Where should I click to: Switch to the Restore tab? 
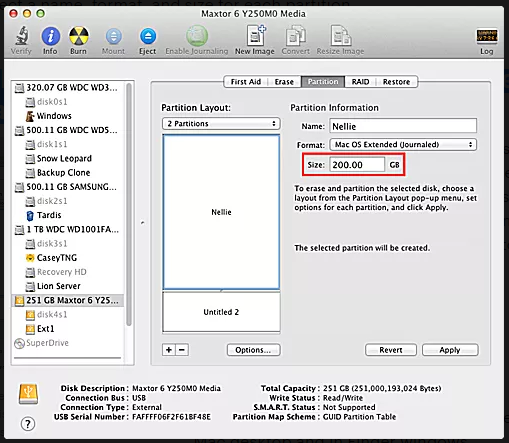(396, 82)
